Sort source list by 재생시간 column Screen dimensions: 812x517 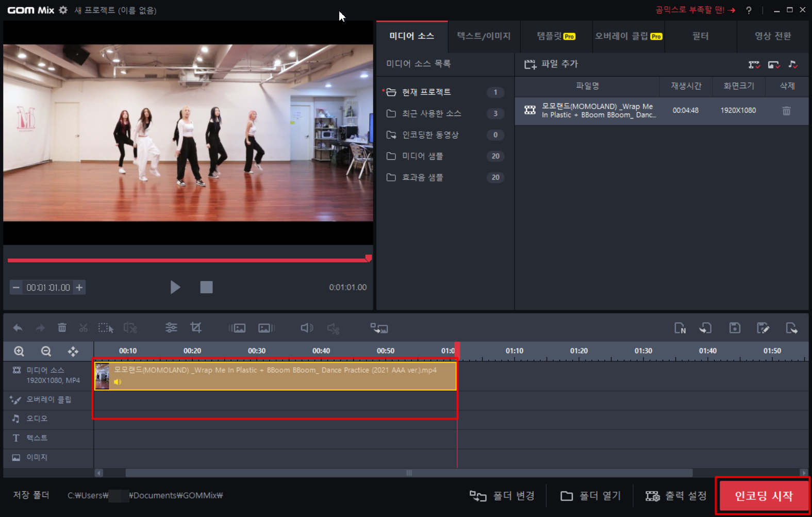coord(686,86)
